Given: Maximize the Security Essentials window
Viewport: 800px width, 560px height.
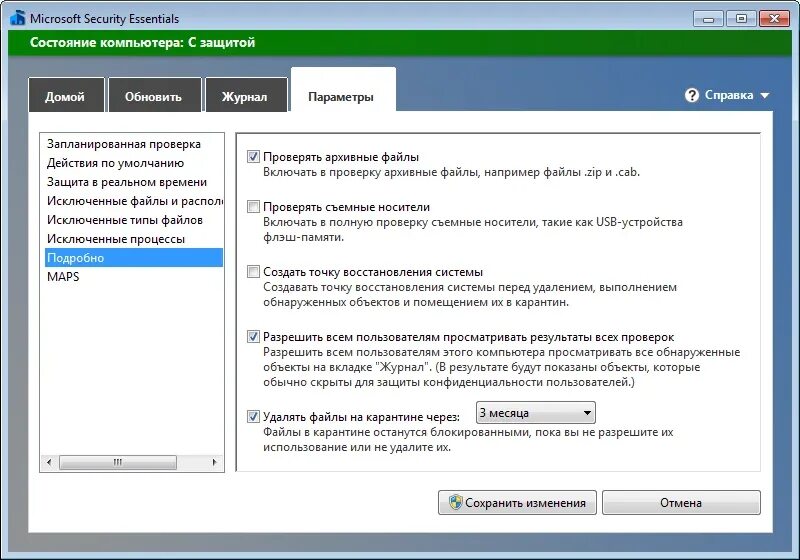Looking at the screenshot, I should (741, 19).
